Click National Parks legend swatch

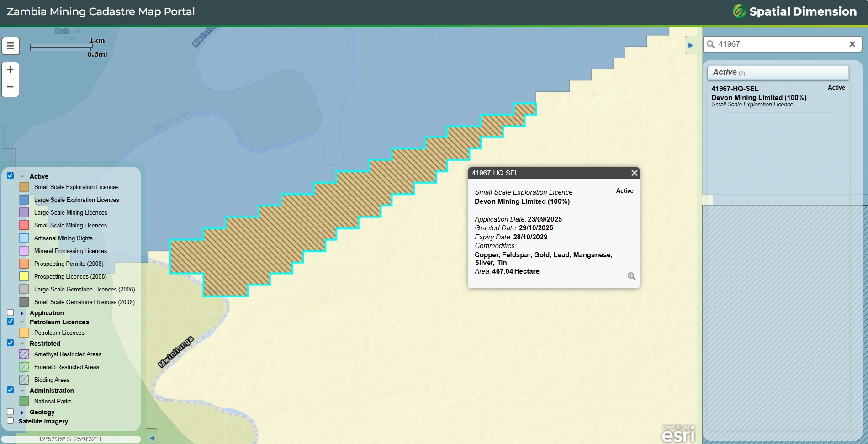24,401
